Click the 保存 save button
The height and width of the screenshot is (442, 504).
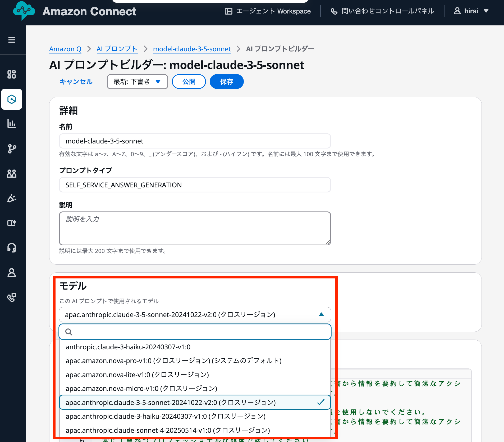coord(227,82)
